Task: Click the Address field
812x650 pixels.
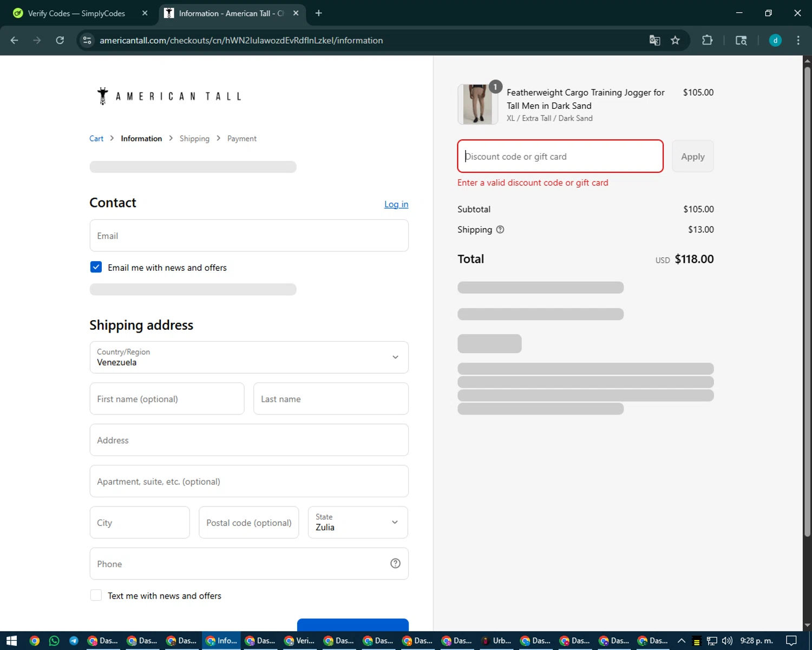Action: [x=249, y=440]
